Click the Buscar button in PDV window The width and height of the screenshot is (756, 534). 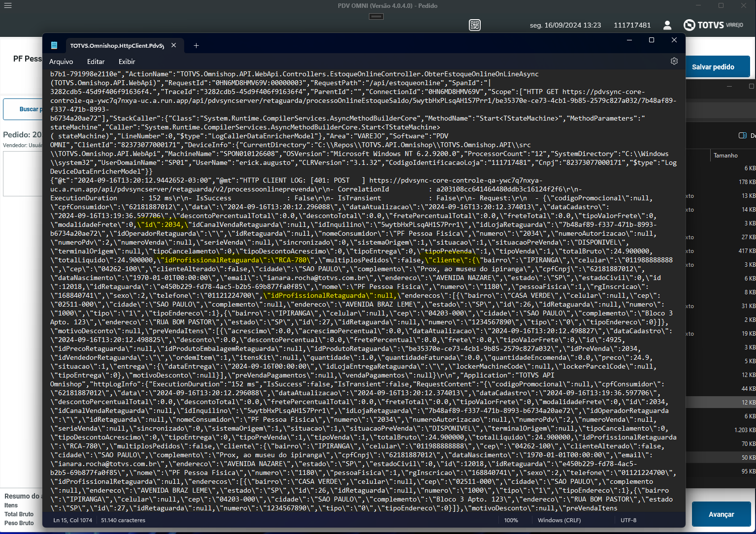pyautogui.click(x=23, y=109)
